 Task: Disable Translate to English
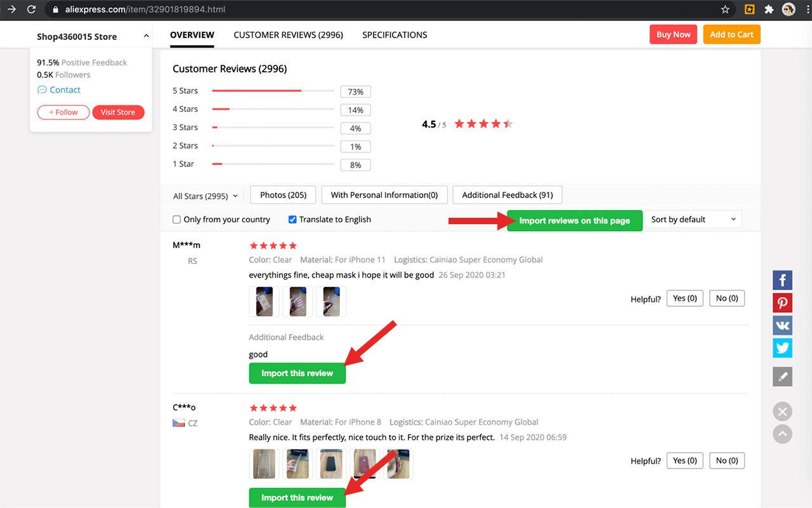pos(292,219)
